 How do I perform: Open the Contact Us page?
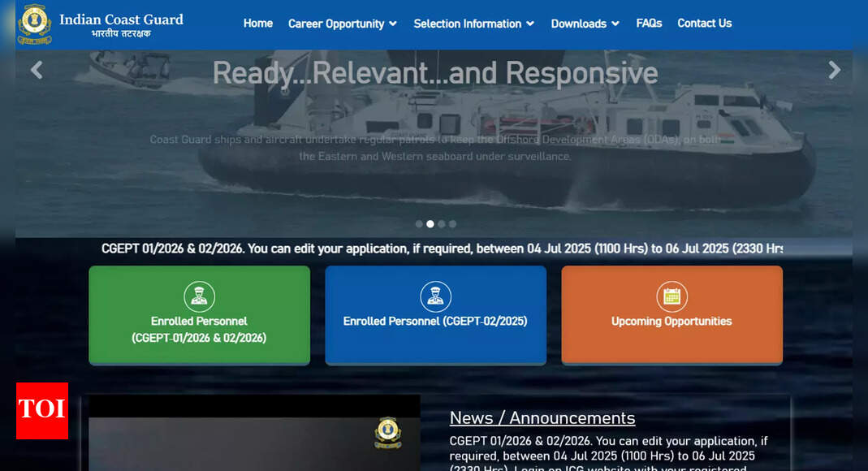click(x=704, y=24)
